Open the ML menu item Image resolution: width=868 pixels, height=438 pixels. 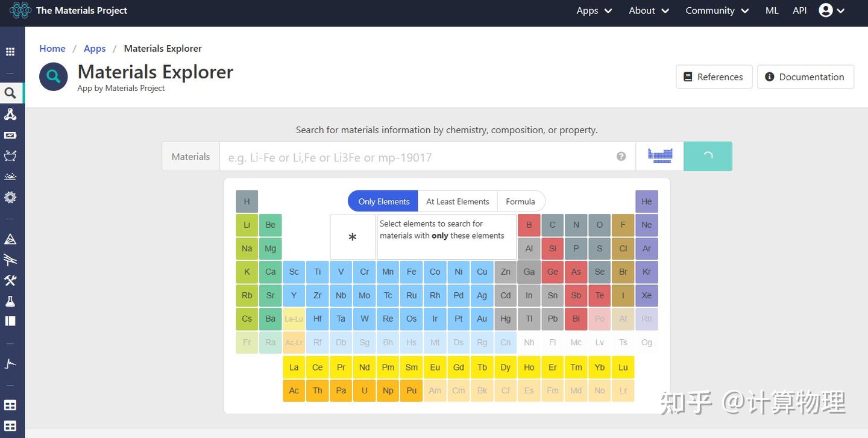pyautogui.click(x=772, y=11)
